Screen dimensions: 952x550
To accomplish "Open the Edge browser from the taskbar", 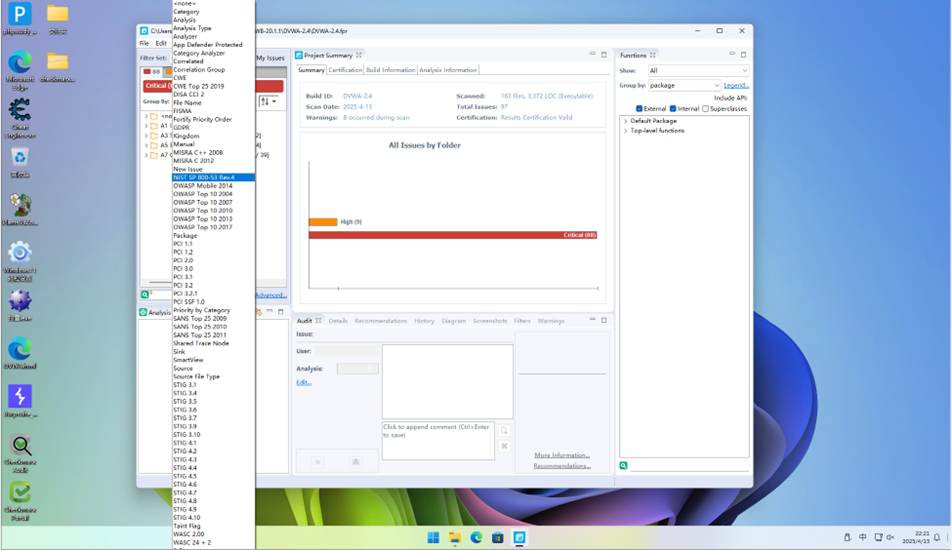I will coord(476,537).
